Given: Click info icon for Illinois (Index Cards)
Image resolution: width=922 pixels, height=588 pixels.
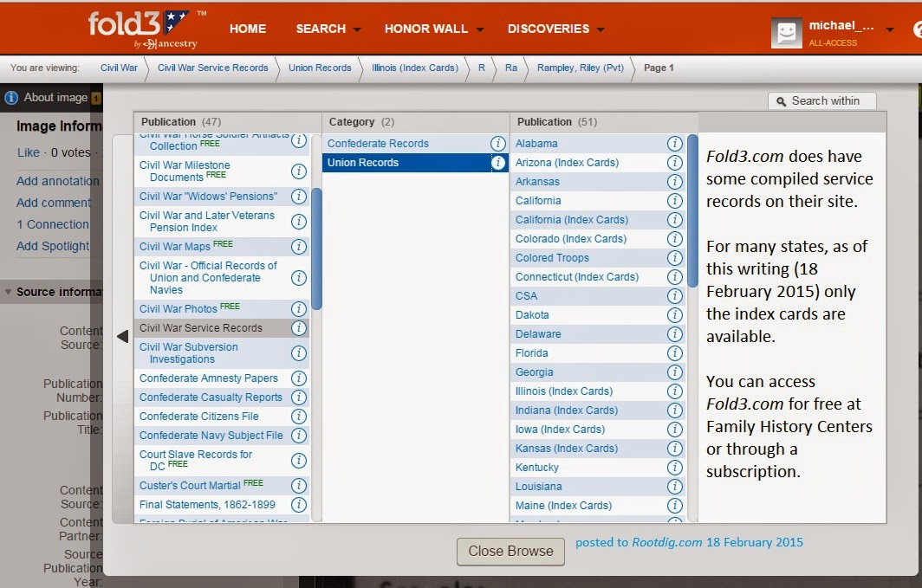Looking at the screenshot, I should (x=674, y=391).
